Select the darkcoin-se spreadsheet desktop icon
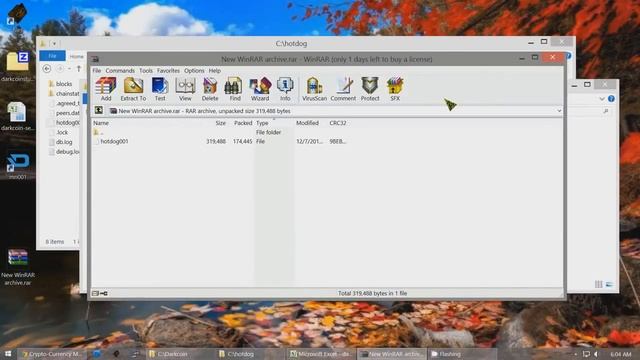This screenshot has height=360, width=640. click(x=18, y=116)
